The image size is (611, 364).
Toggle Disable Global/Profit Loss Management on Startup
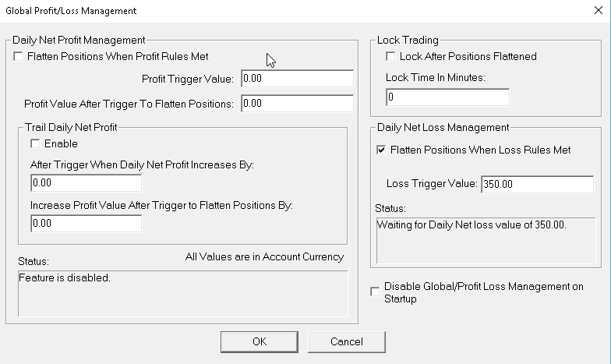(x=376, y=292)
